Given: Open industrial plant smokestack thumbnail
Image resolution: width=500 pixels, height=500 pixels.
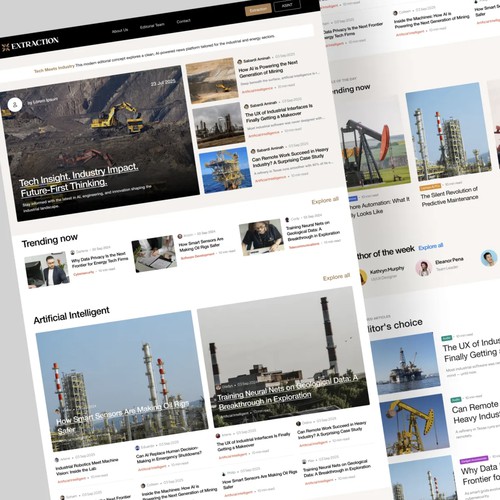Looking at the screenshot, I should pos(219,125).
